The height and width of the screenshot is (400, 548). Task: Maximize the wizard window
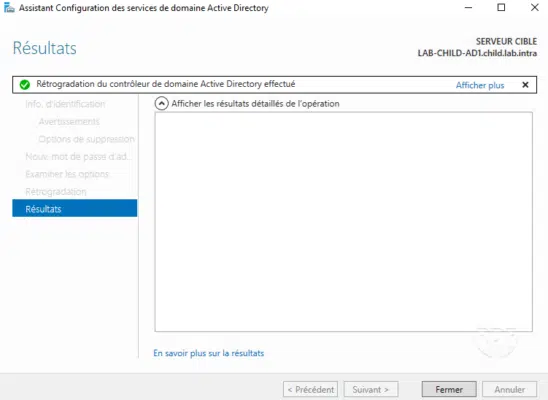pos(501,7)
